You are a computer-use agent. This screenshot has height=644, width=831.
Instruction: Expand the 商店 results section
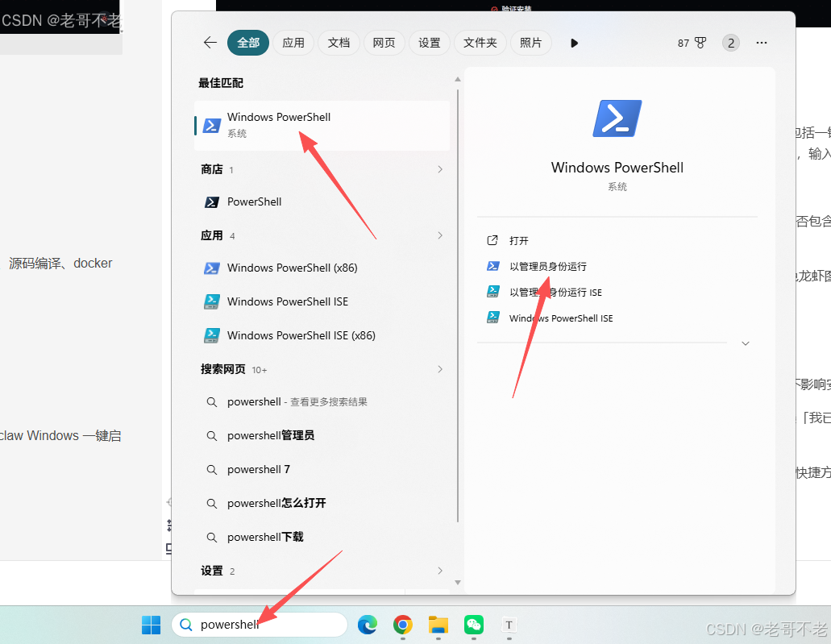pos(440,169)
